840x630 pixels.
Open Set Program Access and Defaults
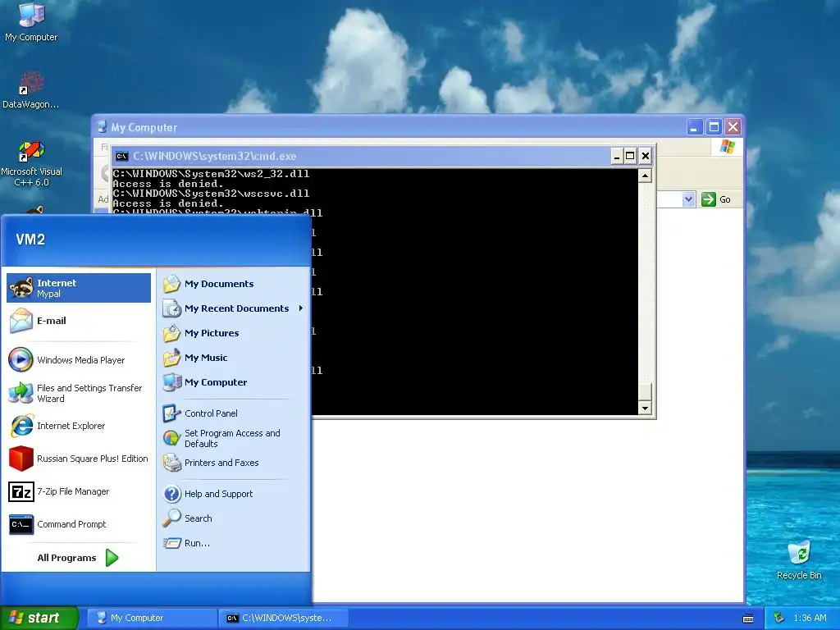click(233, 438)
